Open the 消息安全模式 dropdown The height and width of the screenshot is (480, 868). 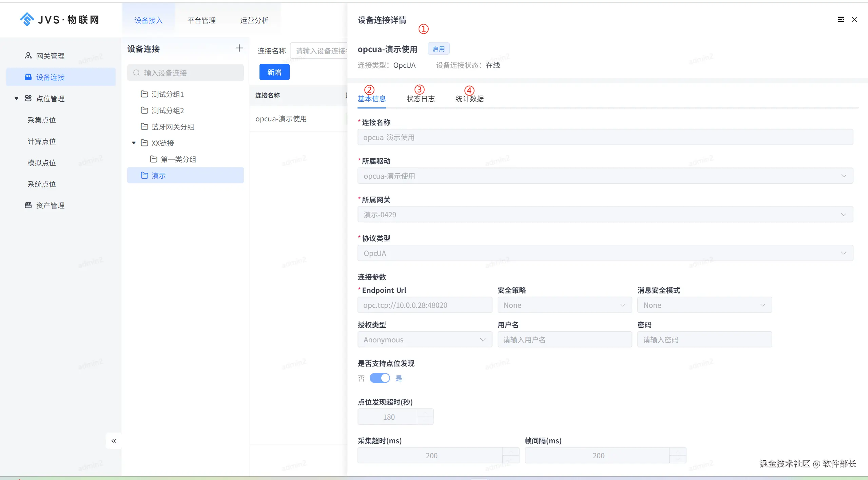704,305
